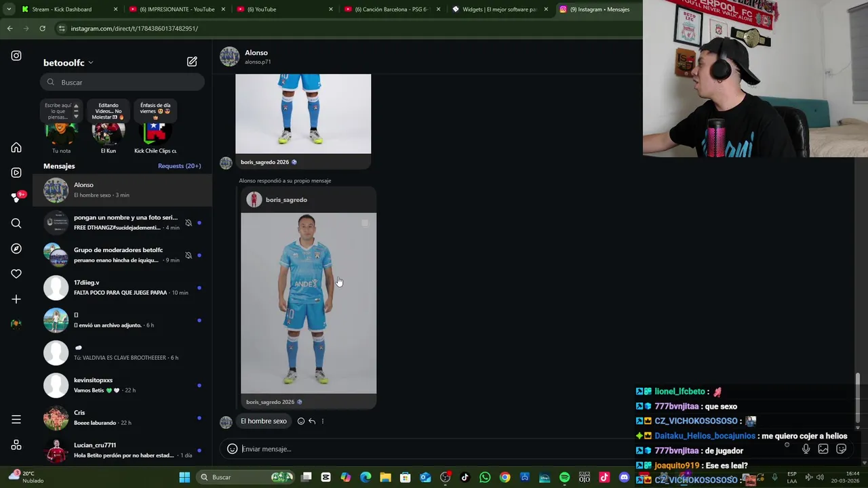The height and width of the screenshot is (488, 868).
Task: Open the Meta apps grid icon
Action: [16, 445]
